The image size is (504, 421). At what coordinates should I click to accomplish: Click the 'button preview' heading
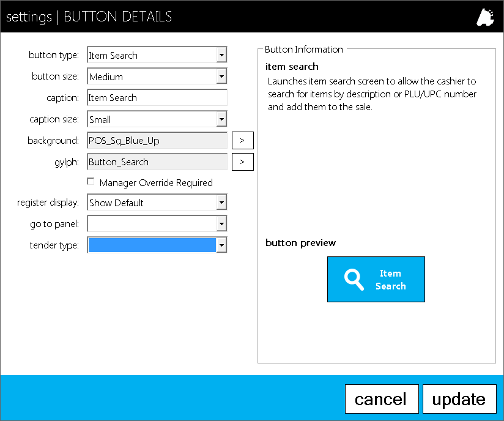(300, 243)
